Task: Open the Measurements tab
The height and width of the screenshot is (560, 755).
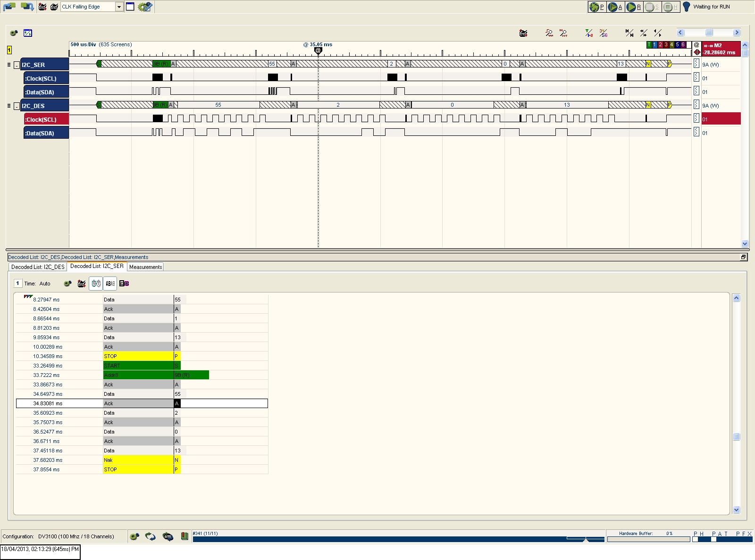Action: pos(145,267)
